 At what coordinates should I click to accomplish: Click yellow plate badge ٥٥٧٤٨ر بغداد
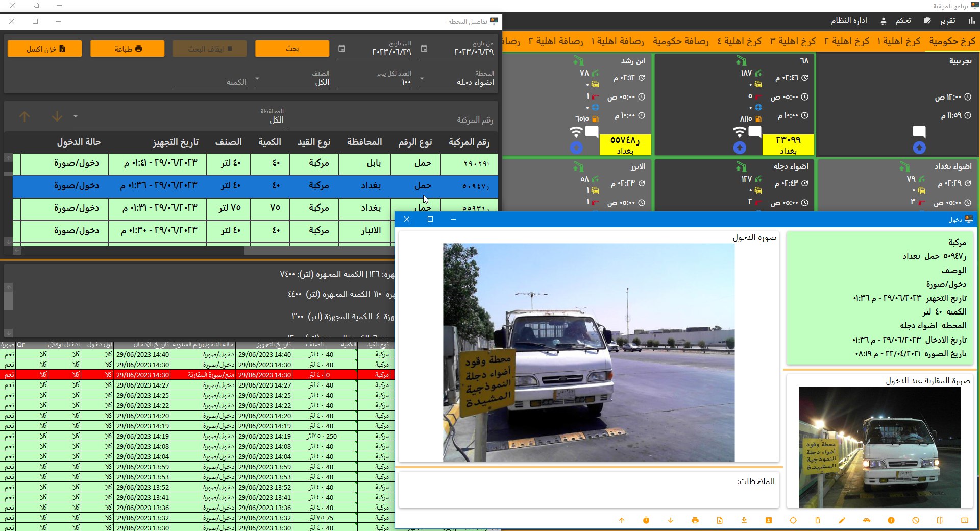click(x=625, y=144)
